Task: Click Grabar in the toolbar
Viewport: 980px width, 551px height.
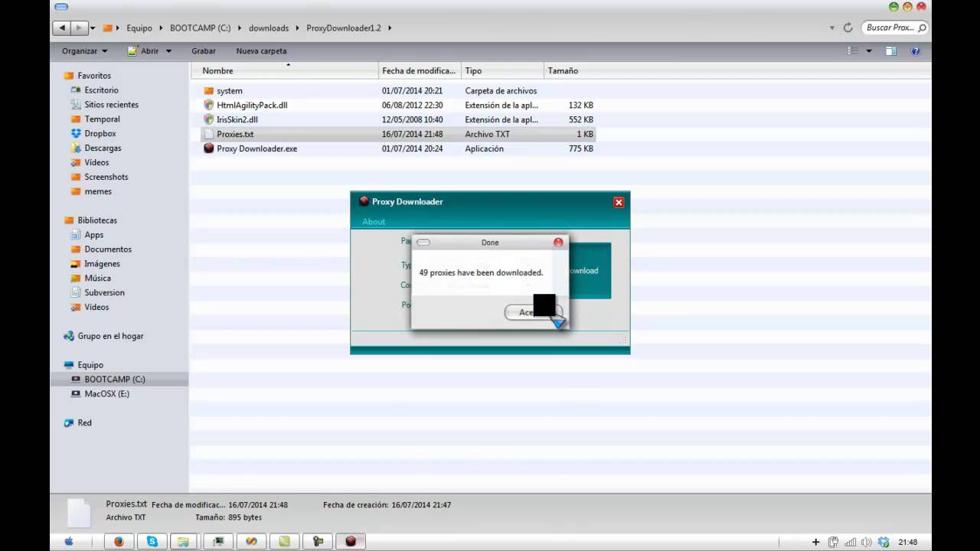Action: coord(204,51)
